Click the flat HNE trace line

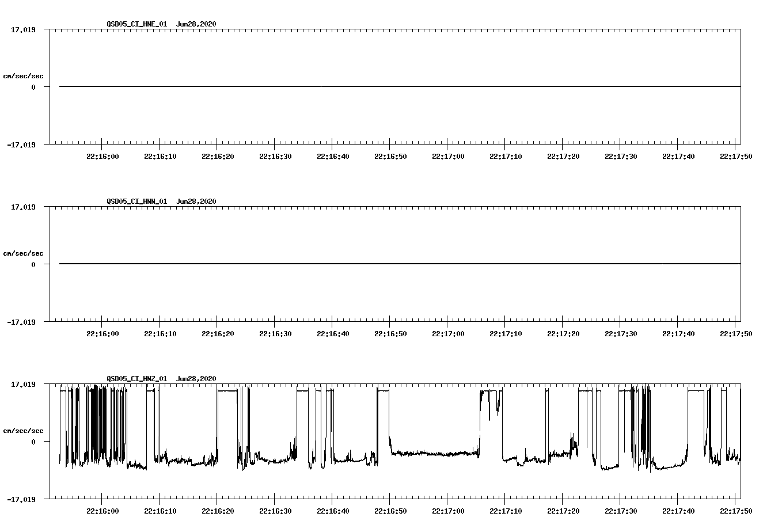[400, 86]
